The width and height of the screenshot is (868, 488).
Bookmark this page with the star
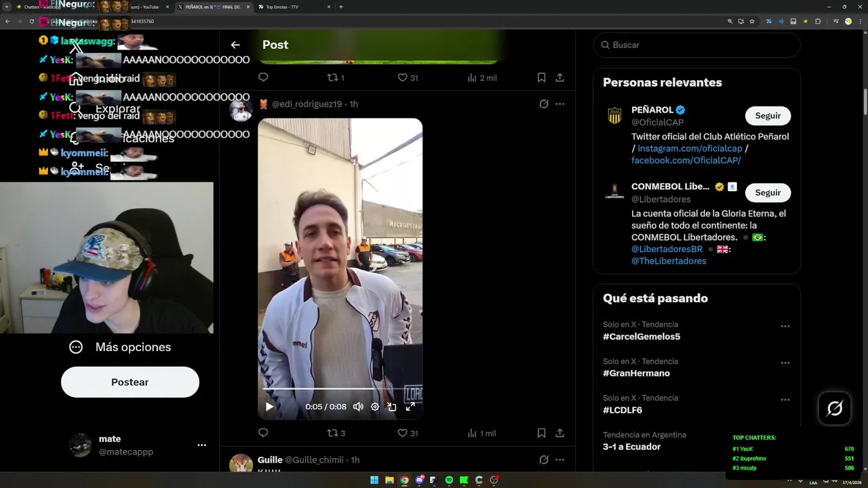752,21
